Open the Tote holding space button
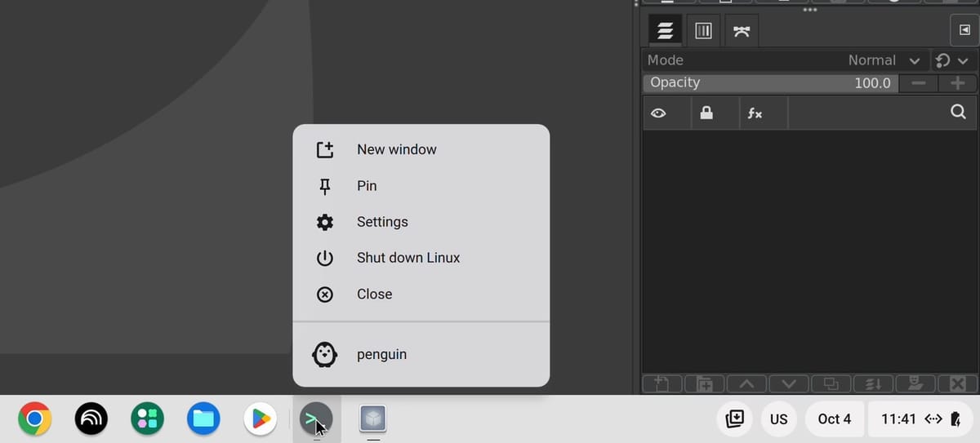Image resolution: width=980 pixels, height=443 pixels. point(734,419)
